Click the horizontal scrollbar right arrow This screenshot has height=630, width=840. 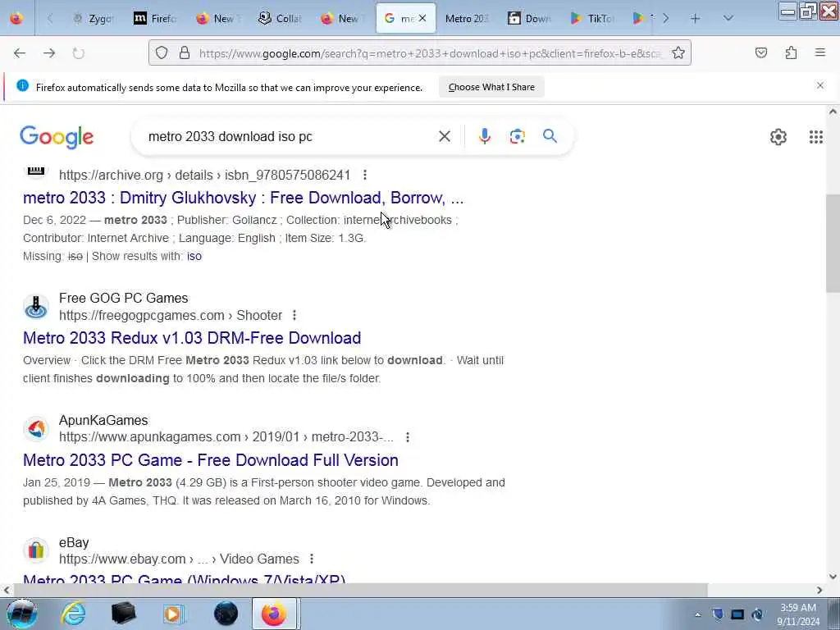[x=819, y=590]
